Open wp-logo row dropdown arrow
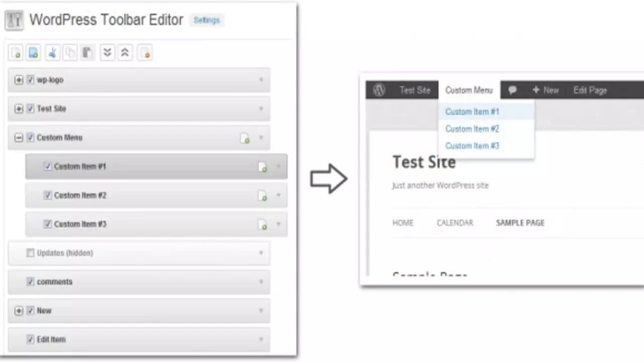 [261, 80]
